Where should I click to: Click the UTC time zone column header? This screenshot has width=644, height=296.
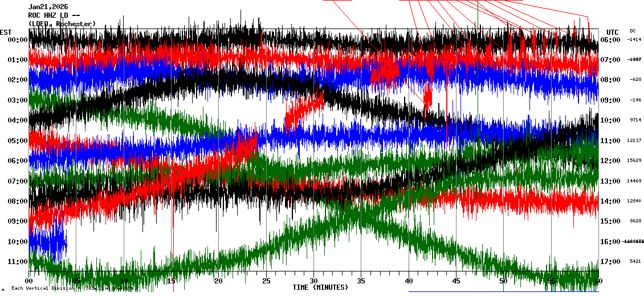[x=613, y=32]
